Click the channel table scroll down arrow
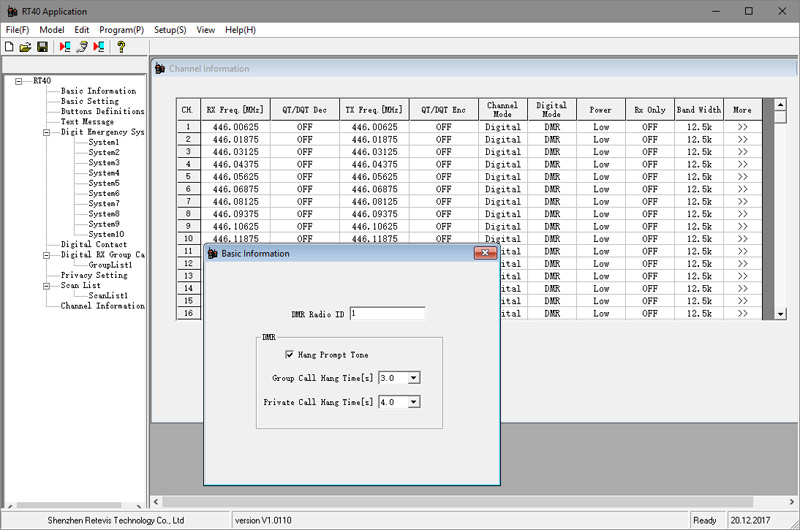 pos(781,314)
